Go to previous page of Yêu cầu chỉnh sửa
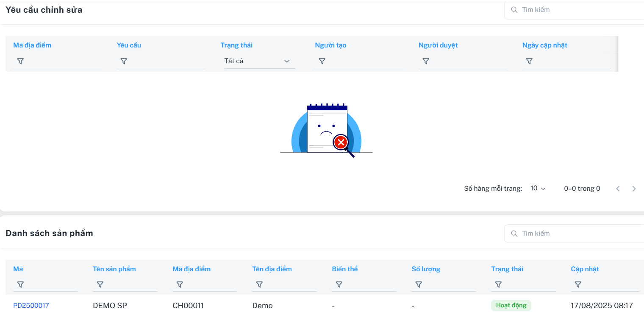The image size is (644, 326). click(618, 189)
